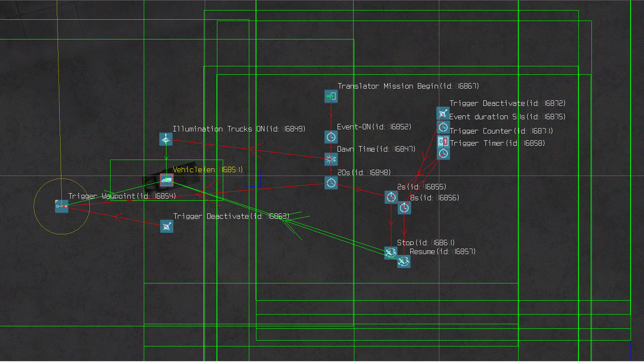Click the '2s' label text
Image resolution: width=644 pixels, height=362 pixels.
point(422,187)
